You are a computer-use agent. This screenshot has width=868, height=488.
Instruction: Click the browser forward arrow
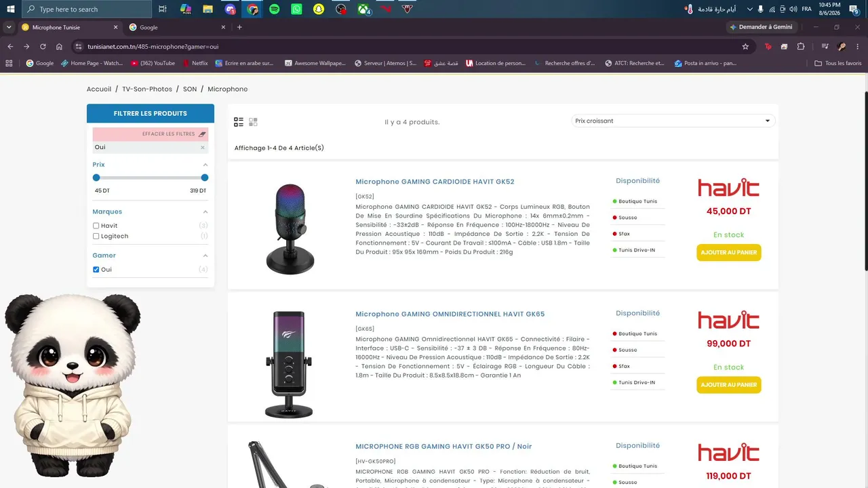click(x=26, y=47)
